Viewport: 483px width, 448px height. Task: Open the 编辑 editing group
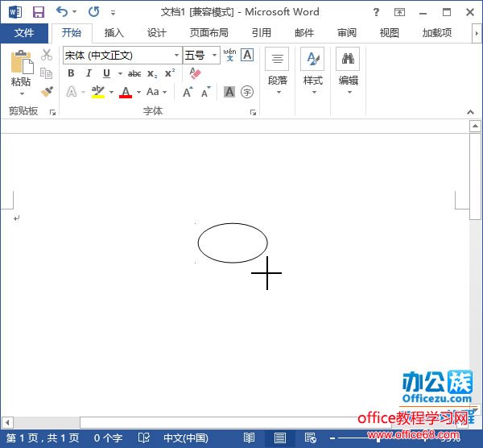348,71
